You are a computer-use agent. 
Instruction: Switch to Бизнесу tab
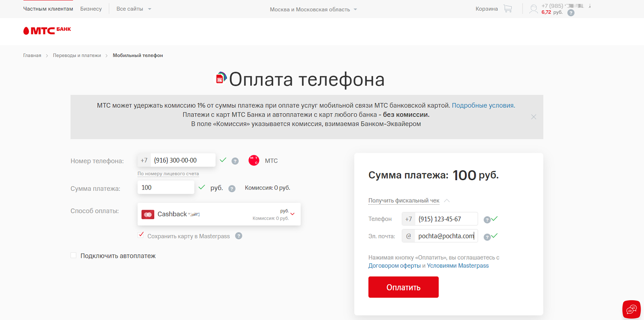tap(91, 9)
